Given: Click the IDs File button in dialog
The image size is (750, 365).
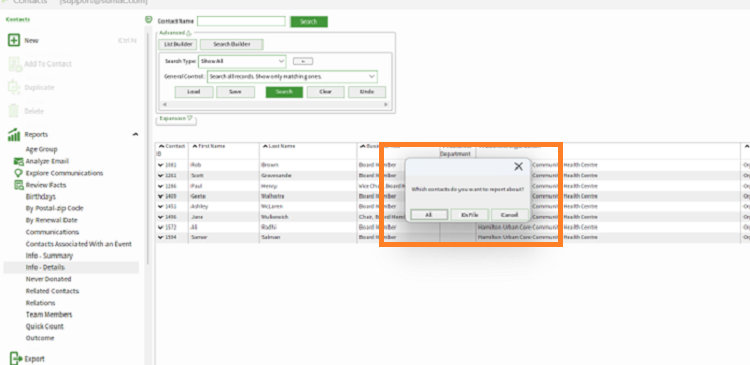Looking at the screenshot, I should [x=470, y=215].
